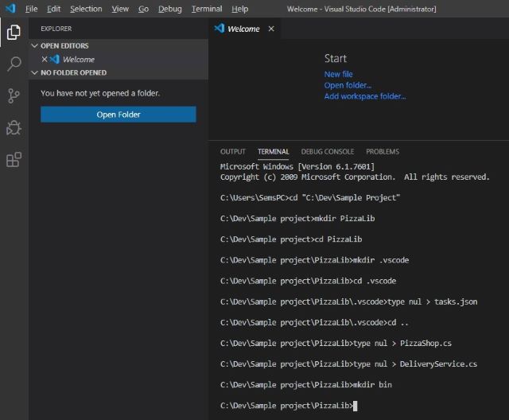Click the 'mkdir PizzaLib' terminal line
This screenshot has height=420, width=509.
pyautogui.click(x=297, y=219)
